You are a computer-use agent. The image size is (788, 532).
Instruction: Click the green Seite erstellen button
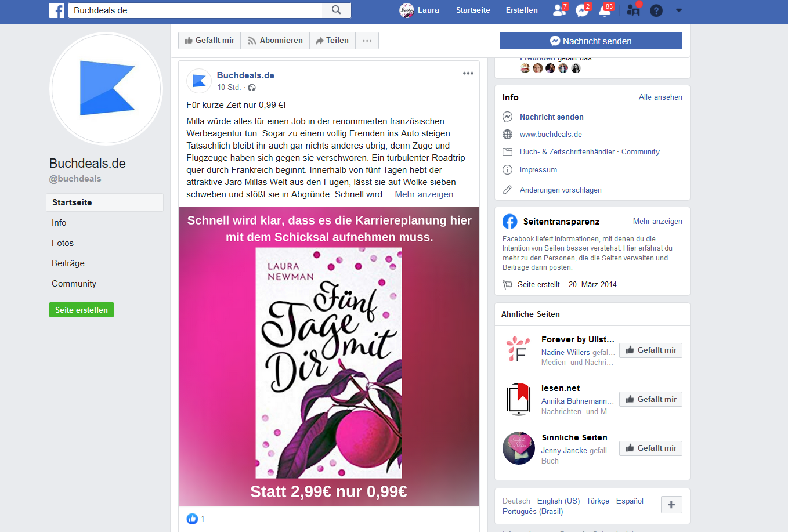click(81, 310)
